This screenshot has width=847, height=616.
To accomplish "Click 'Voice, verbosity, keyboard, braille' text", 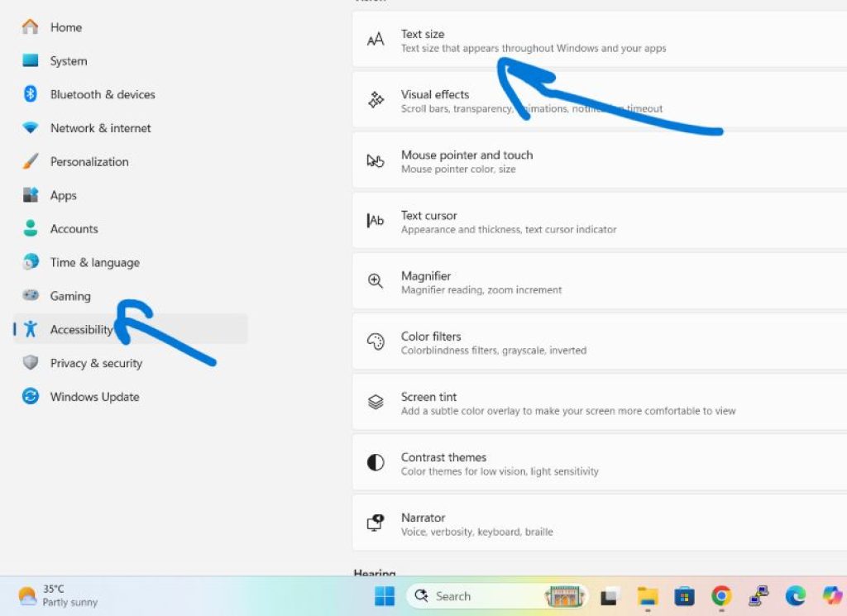I will click(477, 532).
